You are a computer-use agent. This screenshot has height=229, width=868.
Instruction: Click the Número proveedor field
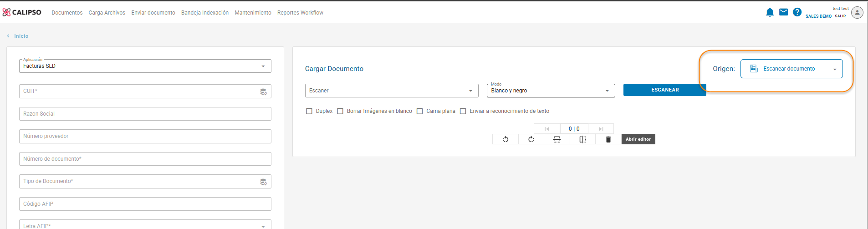click(145, 136)
